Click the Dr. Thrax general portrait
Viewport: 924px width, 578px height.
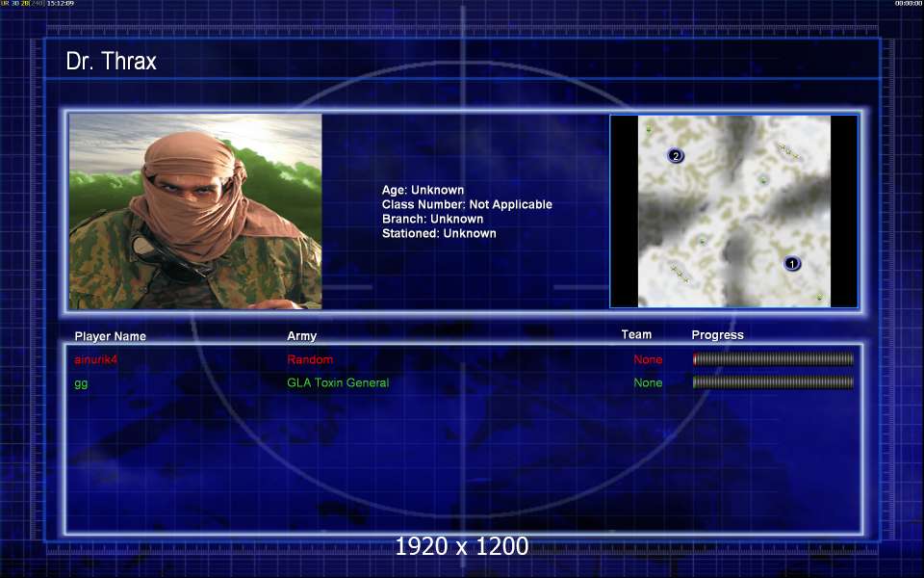click(x=195, y=211)
